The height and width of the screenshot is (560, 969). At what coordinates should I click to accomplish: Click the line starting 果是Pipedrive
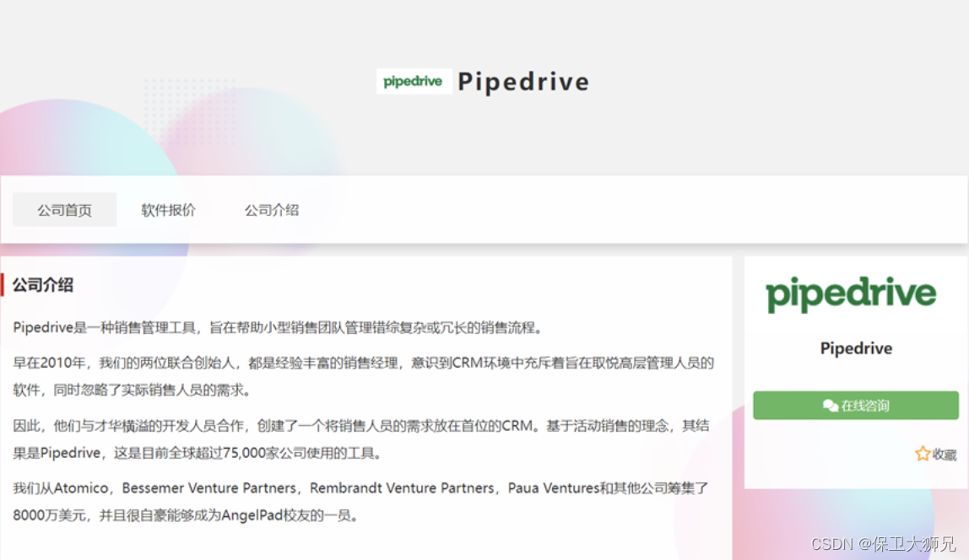click(x=198, y=453)
